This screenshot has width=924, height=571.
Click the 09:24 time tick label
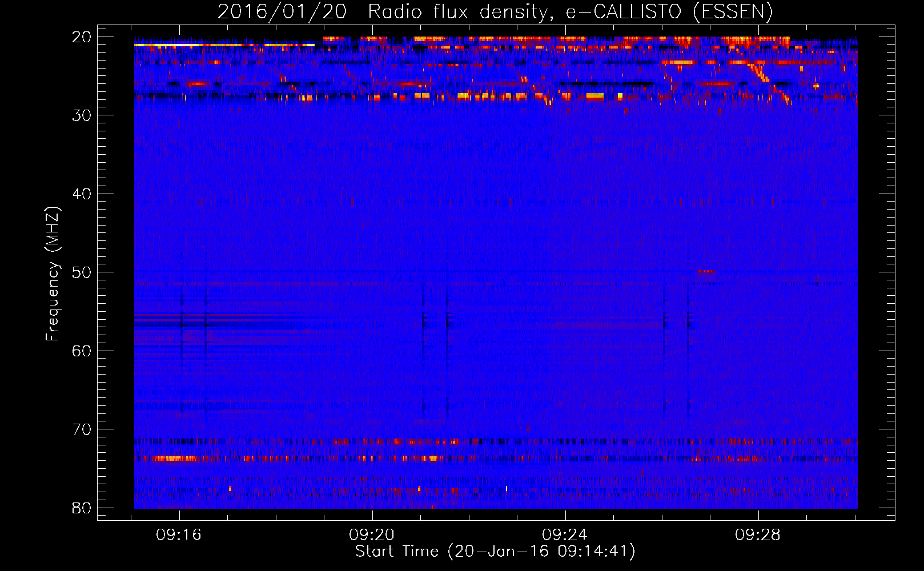pyautogui.click(x=565, y=535)
